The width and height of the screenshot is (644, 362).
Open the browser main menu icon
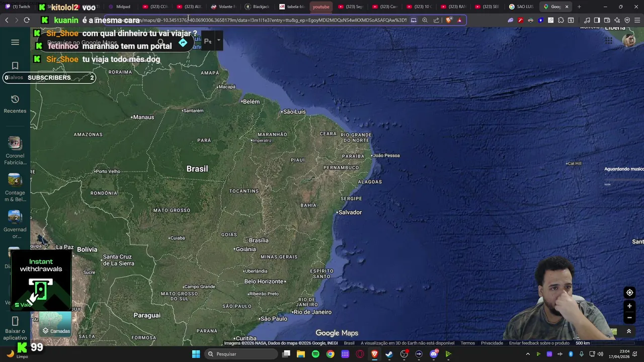tap(637, 20)
